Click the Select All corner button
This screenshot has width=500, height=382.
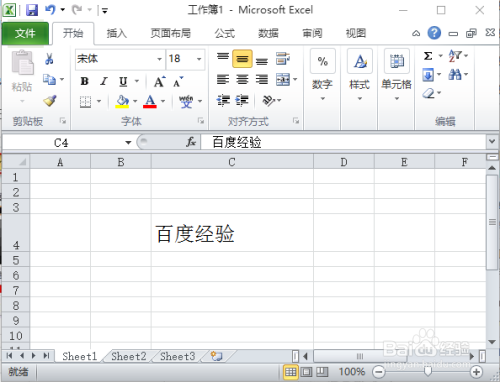[16, 162]
